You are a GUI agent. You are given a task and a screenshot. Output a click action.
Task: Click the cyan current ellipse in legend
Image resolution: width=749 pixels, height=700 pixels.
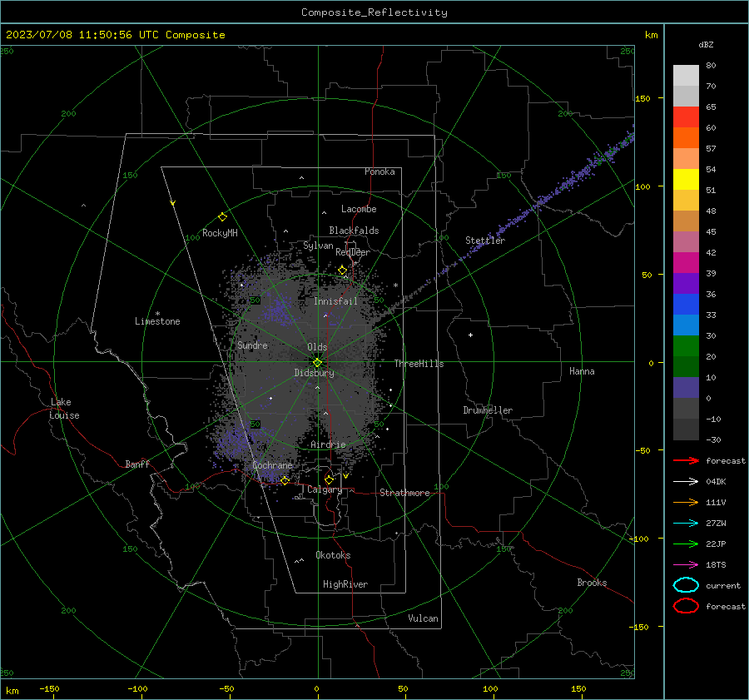[x=686, y=585]
